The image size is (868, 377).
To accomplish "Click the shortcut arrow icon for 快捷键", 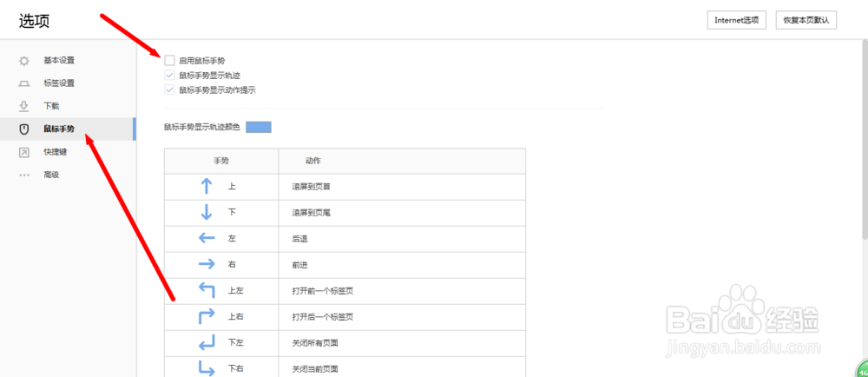I will click(23, 152).
